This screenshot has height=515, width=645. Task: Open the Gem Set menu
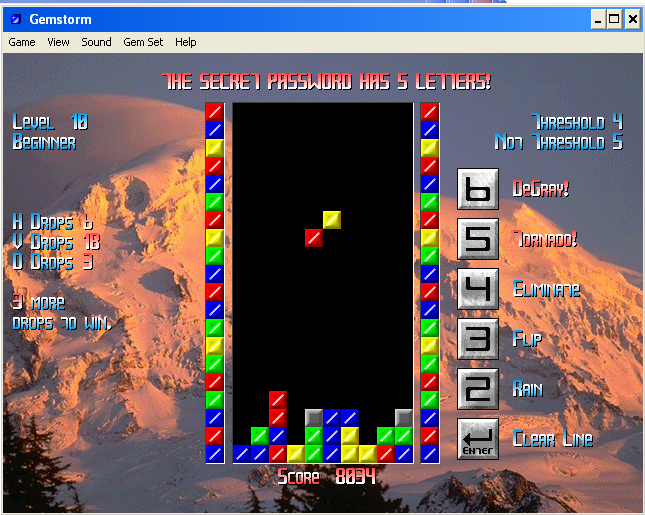(143, 42)
